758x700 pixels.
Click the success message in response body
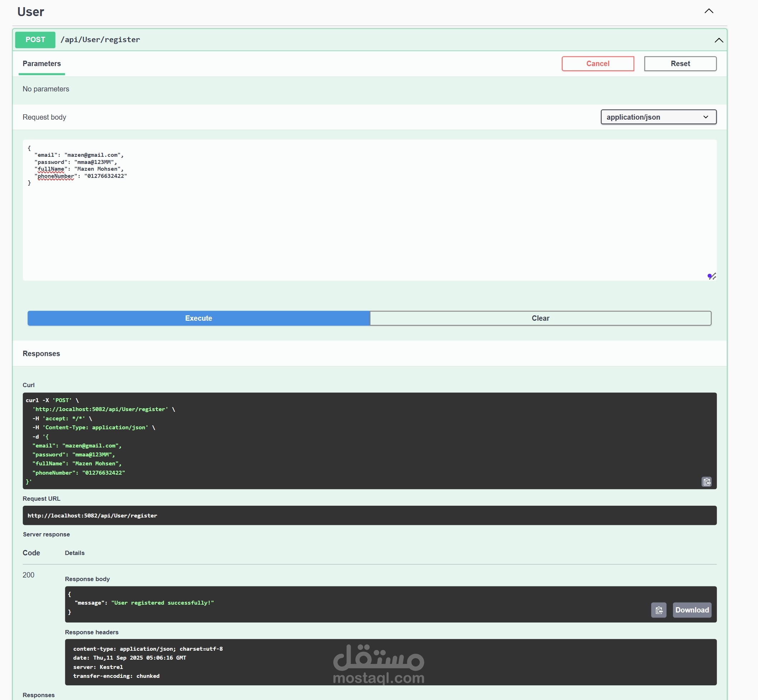162,602
